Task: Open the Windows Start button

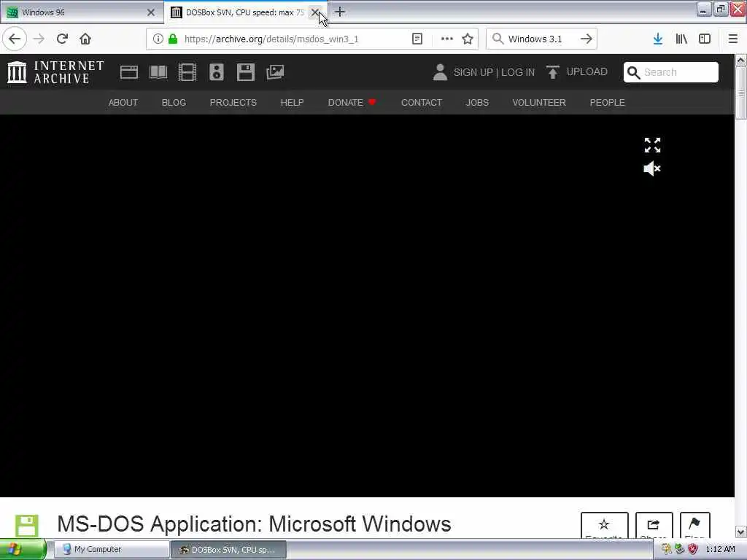Action: (x=23, y=549)
